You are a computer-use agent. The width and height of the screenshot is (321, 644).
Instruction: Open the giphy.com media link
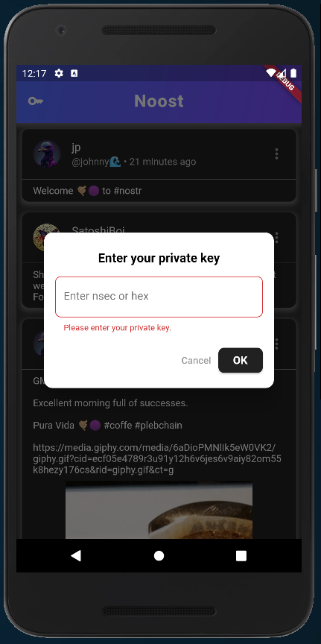157,458
